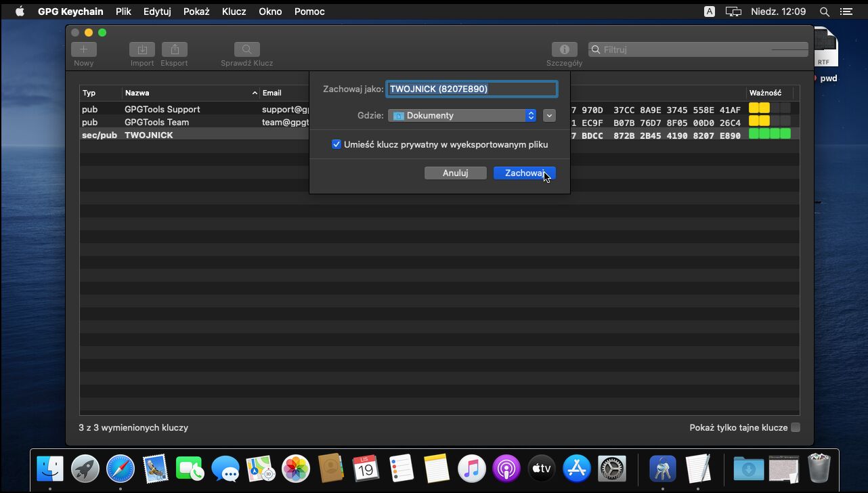Open the Szczegóły info icon
868x493 pixels.
pos(564,49)
